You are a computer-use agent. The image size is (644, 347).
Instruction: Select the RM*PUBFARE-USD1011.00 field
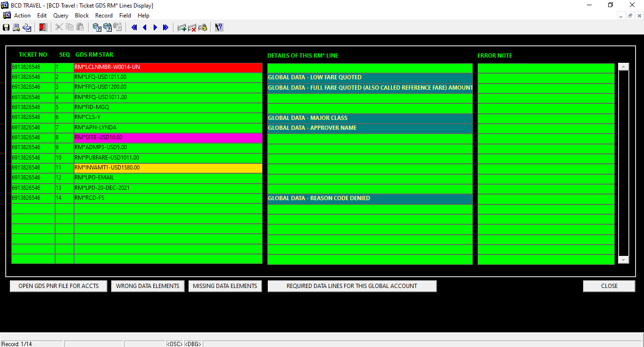[168, 158]
